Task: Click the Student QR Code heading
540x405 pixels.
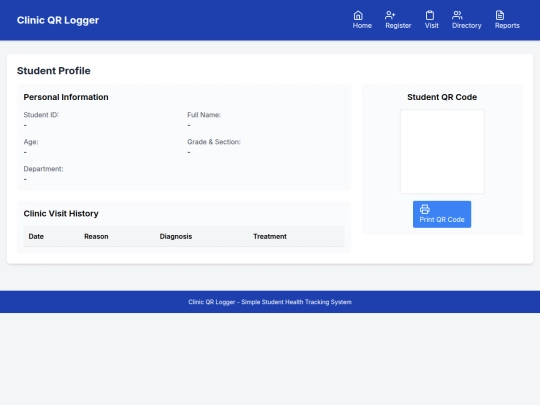Action: coord(442,97)
